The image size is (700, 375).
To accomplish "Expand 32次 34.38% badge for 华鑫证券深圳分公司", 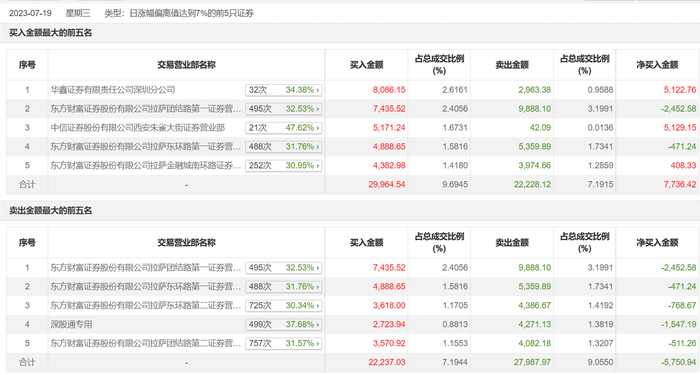I will coord(283,90).
